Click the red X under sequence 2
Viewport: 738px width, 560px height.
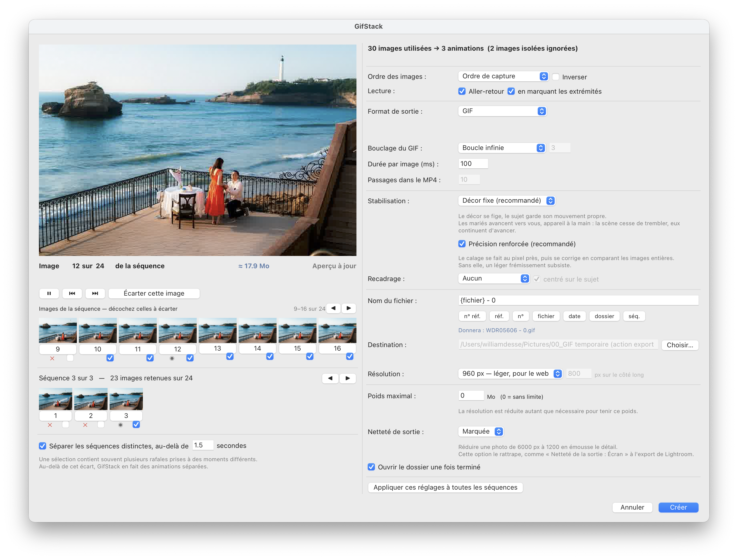coord(85,425)
